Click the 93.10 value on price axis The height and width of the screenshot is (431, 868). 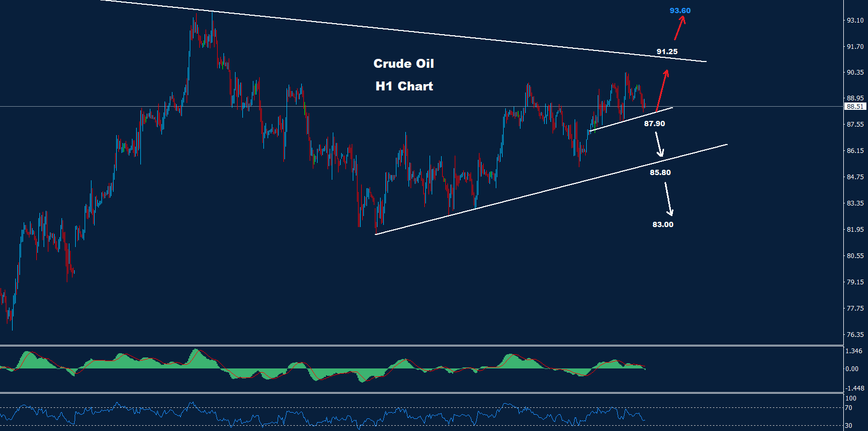point(854,20)
